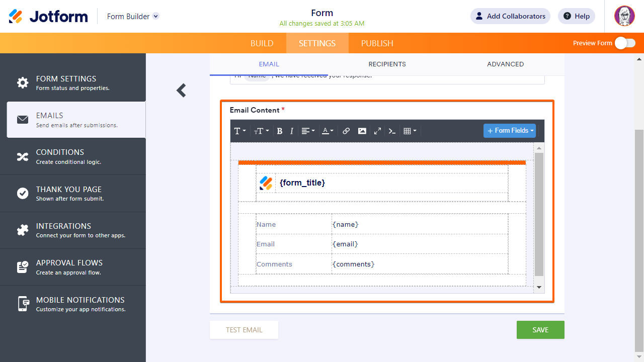This screenshot has height=362, width=644.
Task: Open the insert table dropdown
Action: (x=410, y=131)
